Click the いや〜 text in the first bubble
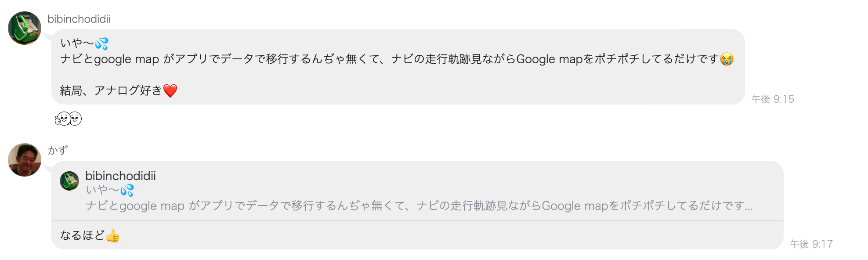Viewport: 868px width, 260px height. coord(77,43)
